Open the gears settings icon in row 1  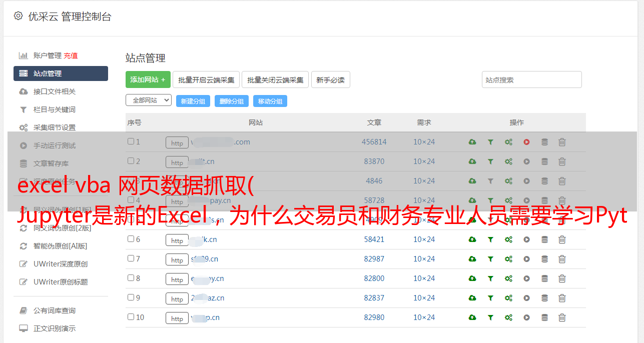(x=508, y=142)
